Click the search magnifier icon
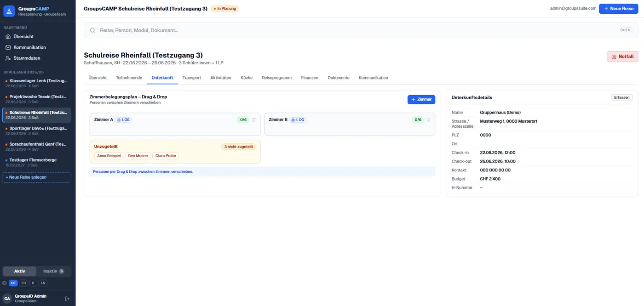 [92, 30]
